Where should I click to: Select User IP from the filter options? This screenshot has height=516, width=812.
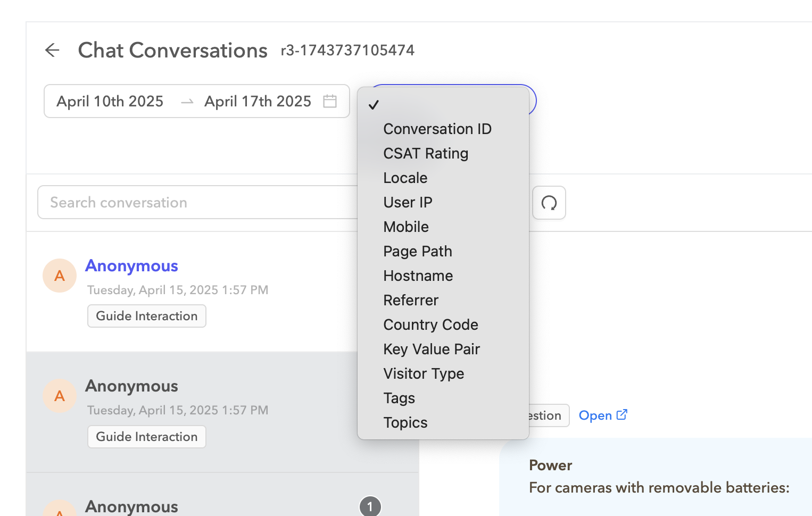click(x=408, y=202)
